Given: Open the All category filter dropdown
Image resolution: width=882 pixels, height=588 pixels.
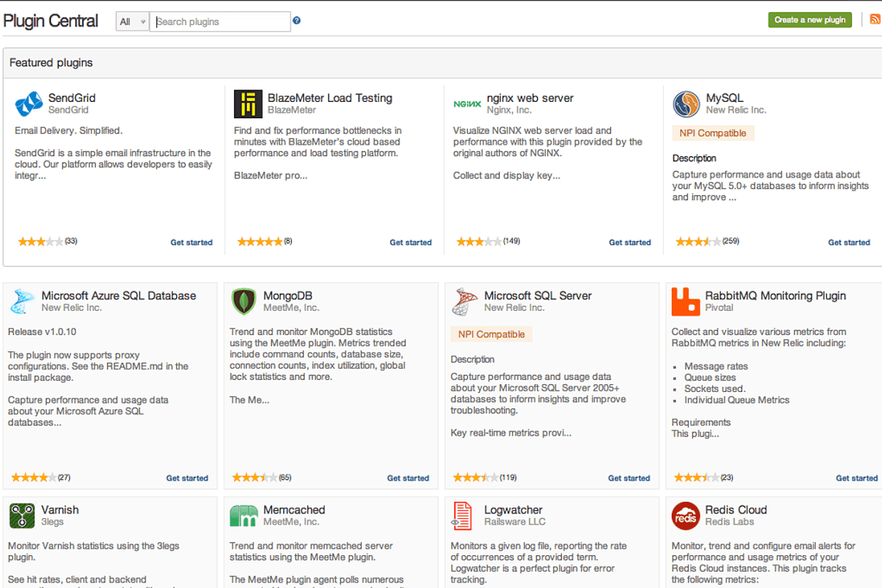Looking at the screenshot, I should pos(133,22).
